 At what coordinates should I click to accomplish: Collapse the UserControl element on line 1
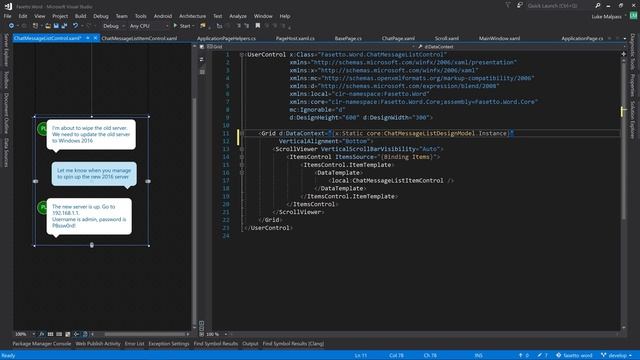[242, 54]
